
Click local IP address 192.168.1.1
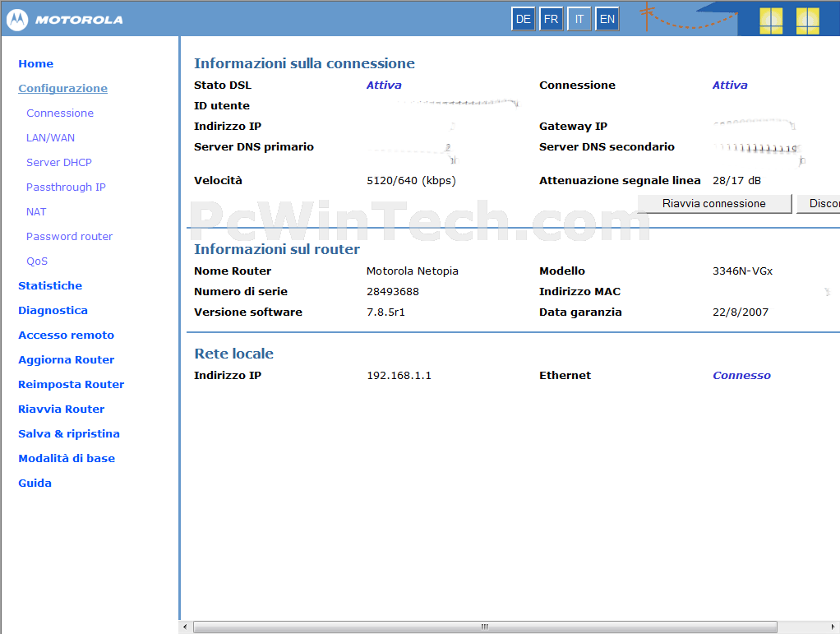[x=399, y=376]
